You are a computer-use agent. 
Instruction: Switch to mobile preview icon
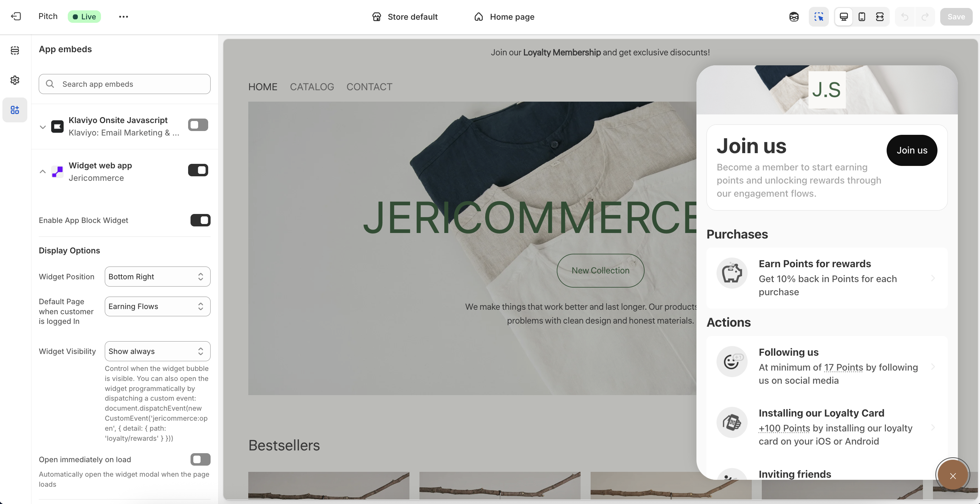pyautogui.click(x=862, y=17)
